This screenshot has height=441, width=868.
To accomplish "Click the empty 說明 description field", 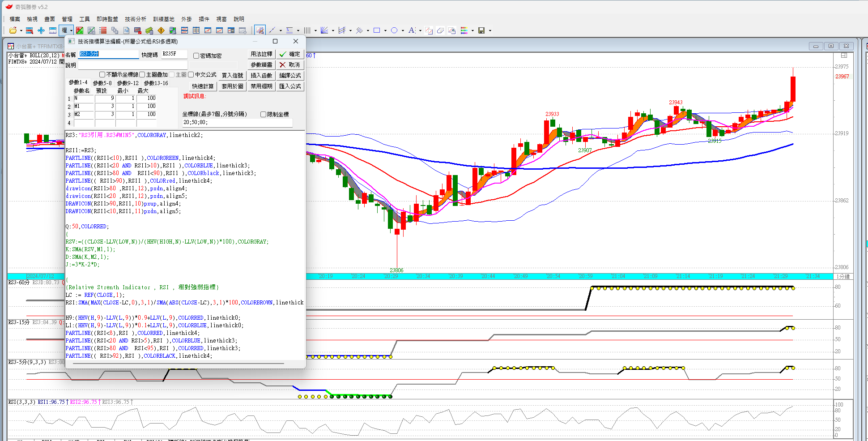I will tap(132, 65).
